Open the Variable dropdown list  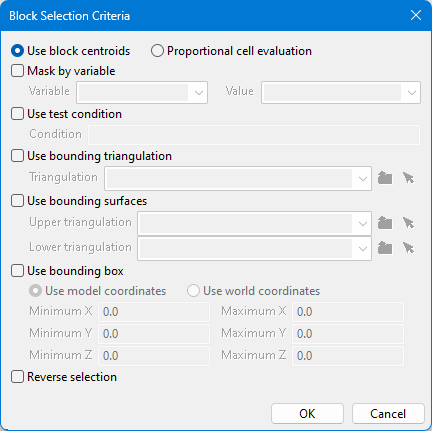point(142,92)
